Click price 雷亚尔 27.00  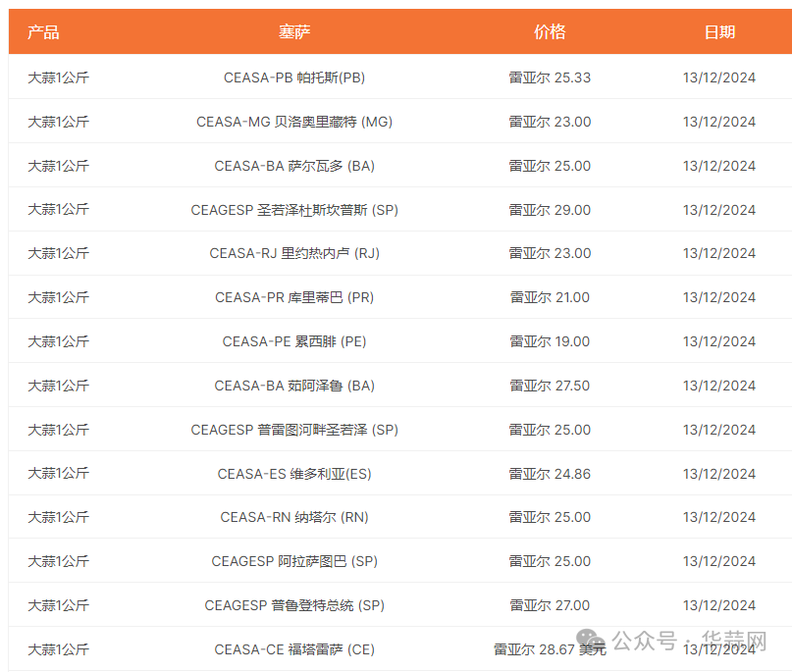point(550,605)
